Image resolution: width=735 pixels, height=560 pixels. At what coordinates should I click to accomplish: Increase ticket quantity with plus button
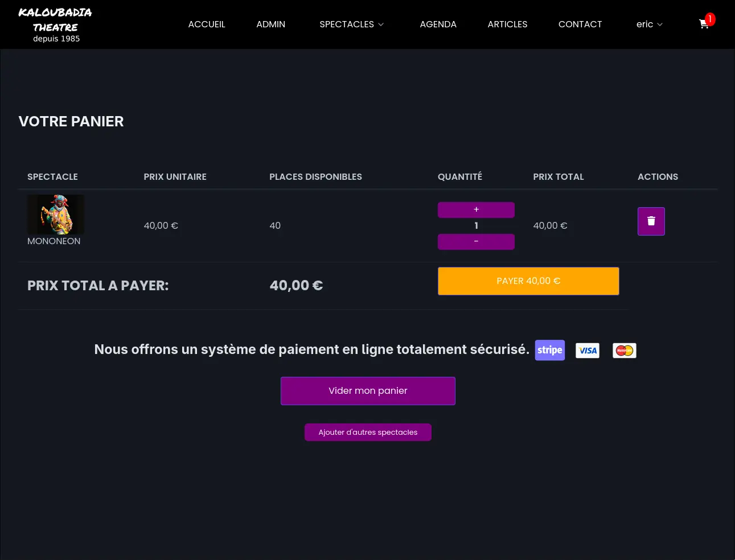coord(476,209)
